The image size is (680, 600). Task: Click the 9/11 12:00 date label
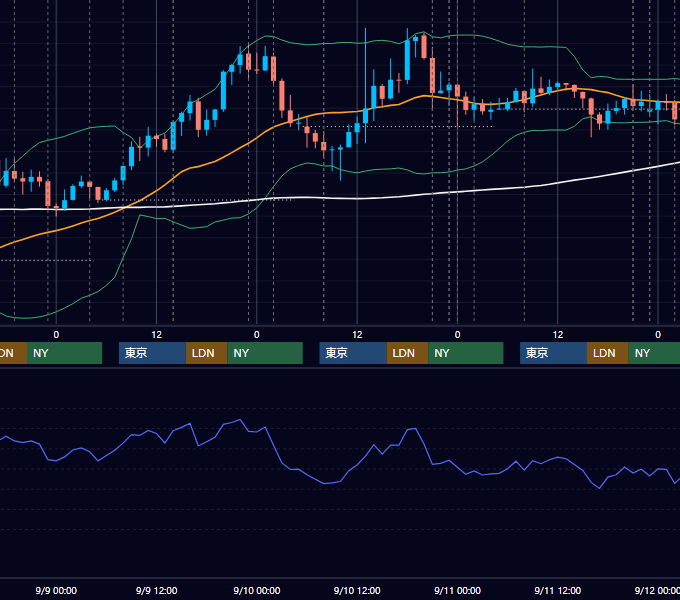[558, 590]
